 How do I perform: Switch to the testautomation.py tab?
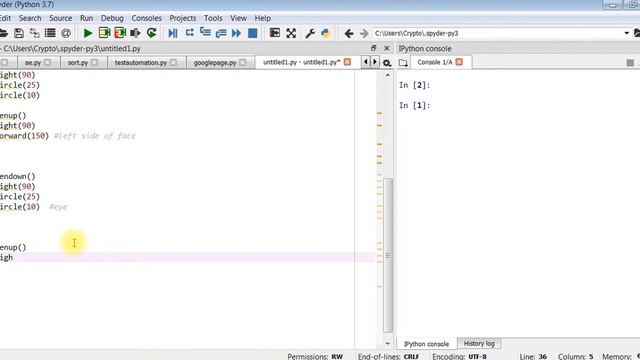coord(141,62)
